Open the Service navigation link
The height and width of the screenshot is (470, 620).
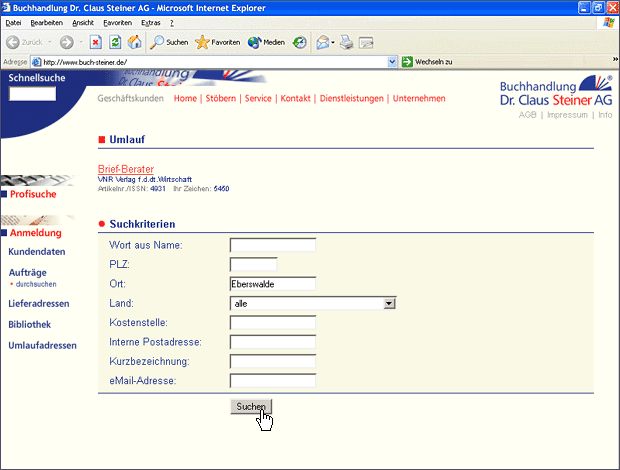pos(258,98)
